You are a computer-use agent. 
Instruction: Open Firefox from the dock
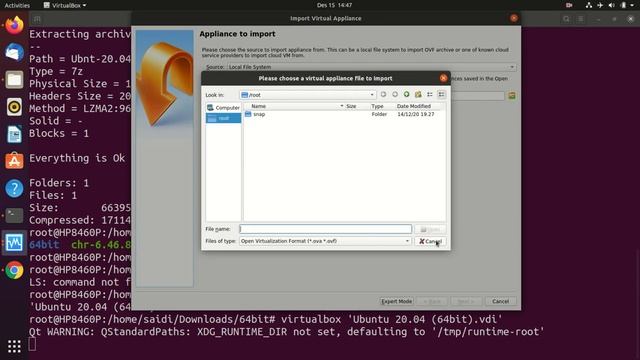pyautogui.click(x=14, y=25)
